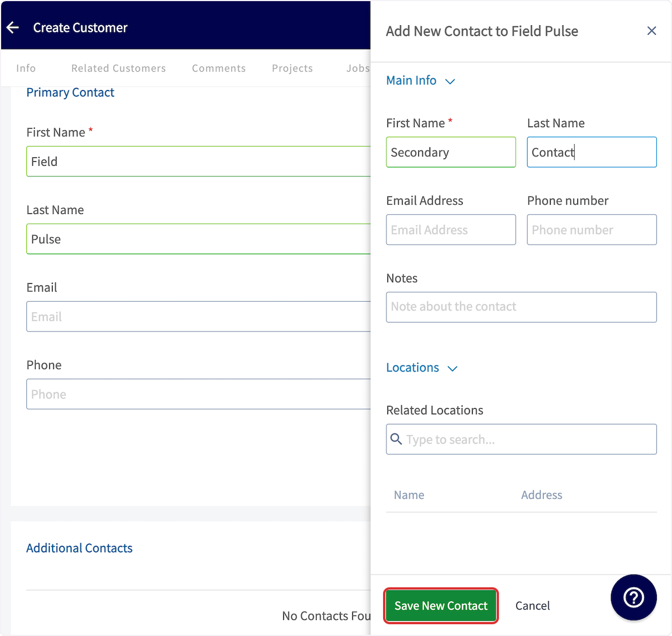Viewport: 672px width, 636px height.
Task: Select the primary contact Email field
Action: point(198,316)
